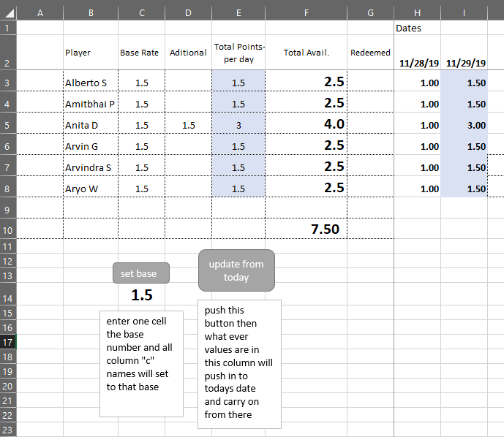Click the 'Aditional' header cell
The image size is (504, 437).
click(188, 53)
